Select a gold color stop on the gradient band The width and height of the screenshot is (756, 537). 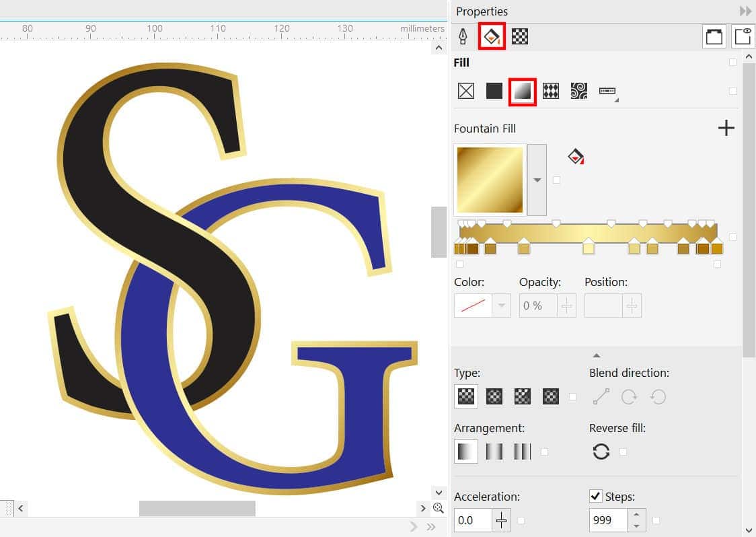589,250
